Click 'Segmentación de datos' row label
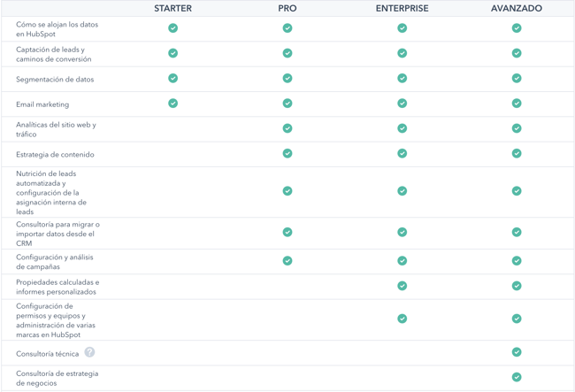This screenshot has height=392, width=575. [x=55, y=80]
